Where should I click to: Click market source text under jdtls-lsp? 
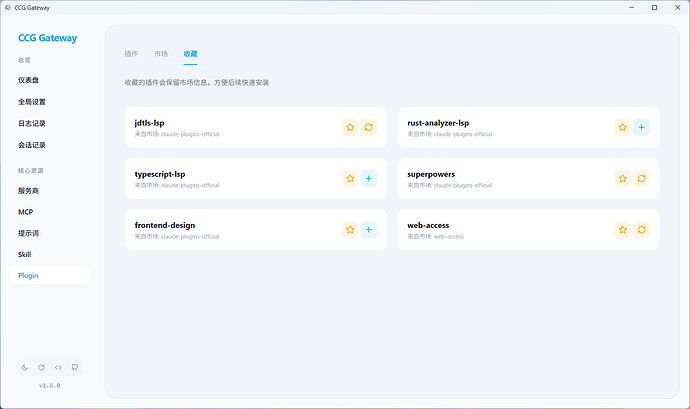coord(177,134)
